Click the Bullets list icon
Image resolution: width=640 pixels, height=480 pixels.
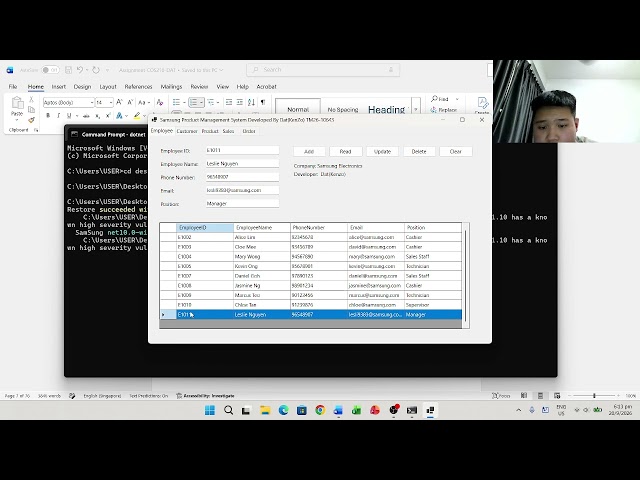click(176, 102)
